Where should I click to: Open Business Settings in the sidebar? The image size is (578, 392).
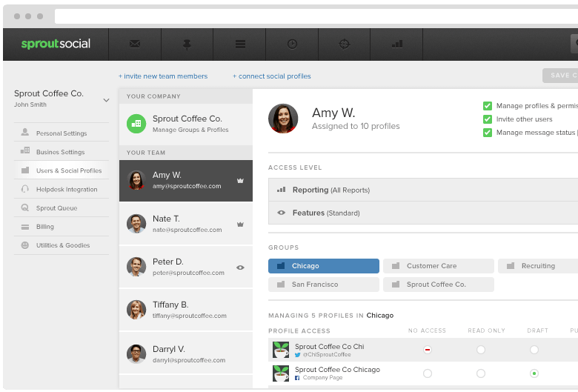(x=62, y=151)
